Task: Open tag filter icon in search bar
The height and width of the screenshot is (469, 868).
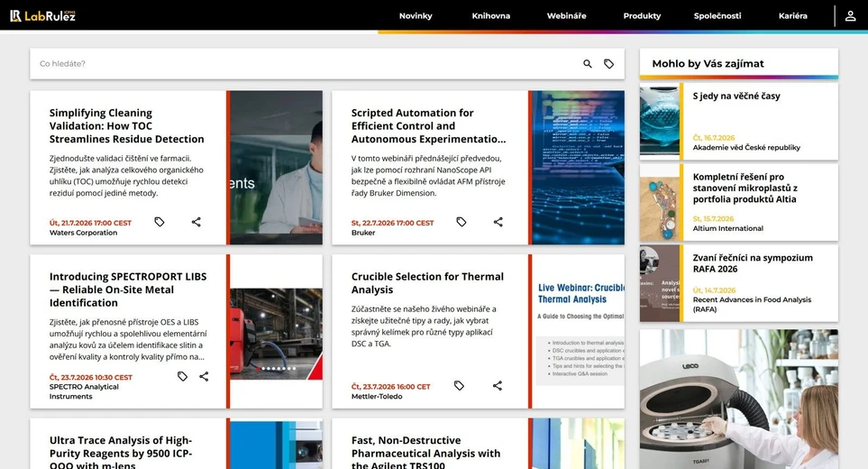Action: (609, 64)
